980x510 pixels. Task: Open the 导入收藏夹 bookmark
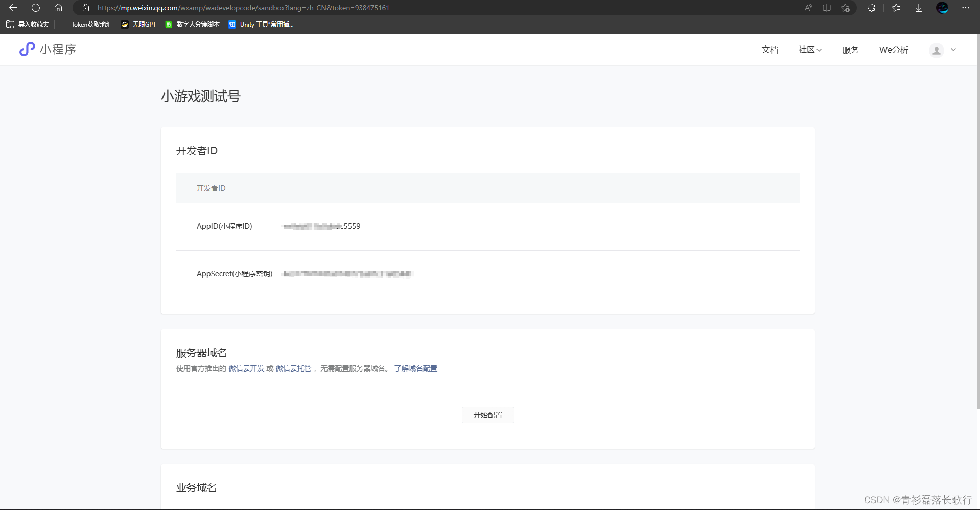[28, 24]
